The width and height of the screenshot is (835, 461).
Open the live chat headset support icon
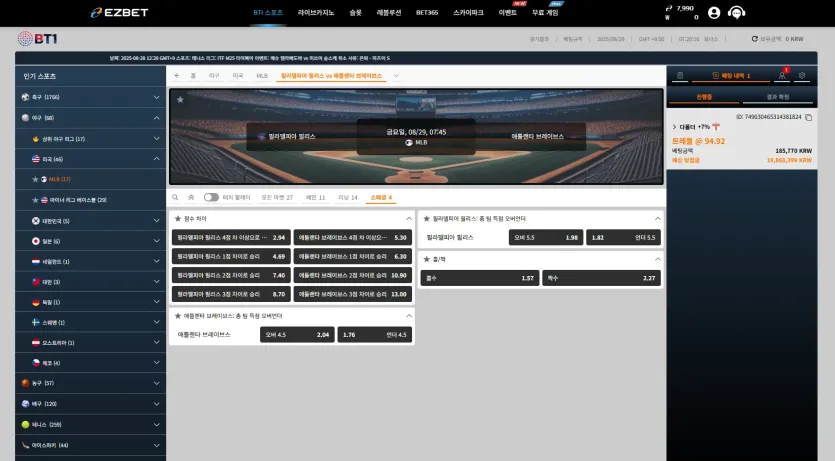[x=736, y=13]
